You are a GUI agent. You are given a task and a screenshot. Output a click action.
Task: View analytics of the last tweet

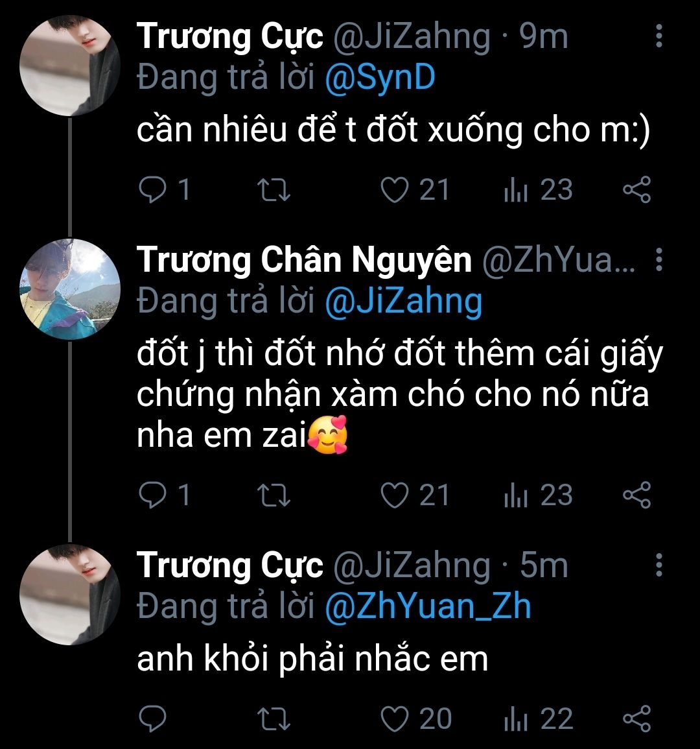point(516,719)
